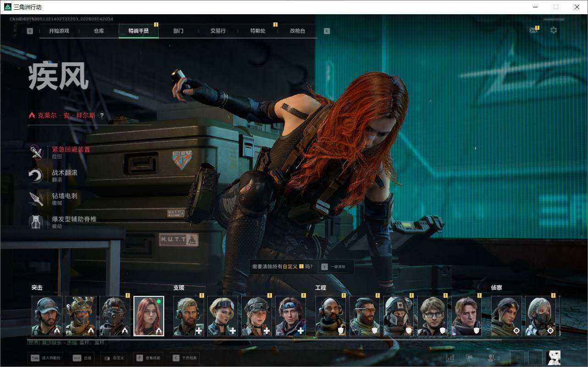Open the 干员档案 button
Image resolution: width=588 pixels, height=367 pixels.
186,358
